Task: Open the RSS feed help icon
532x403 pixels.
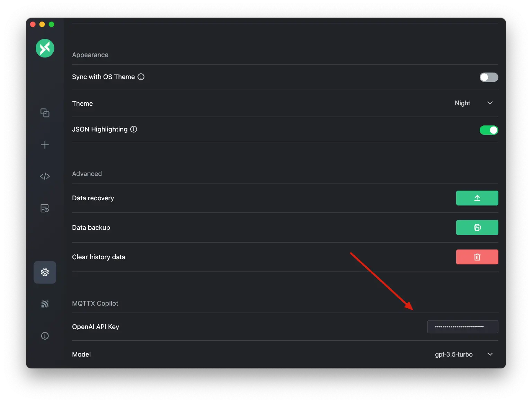Action: tap(45, 304)
